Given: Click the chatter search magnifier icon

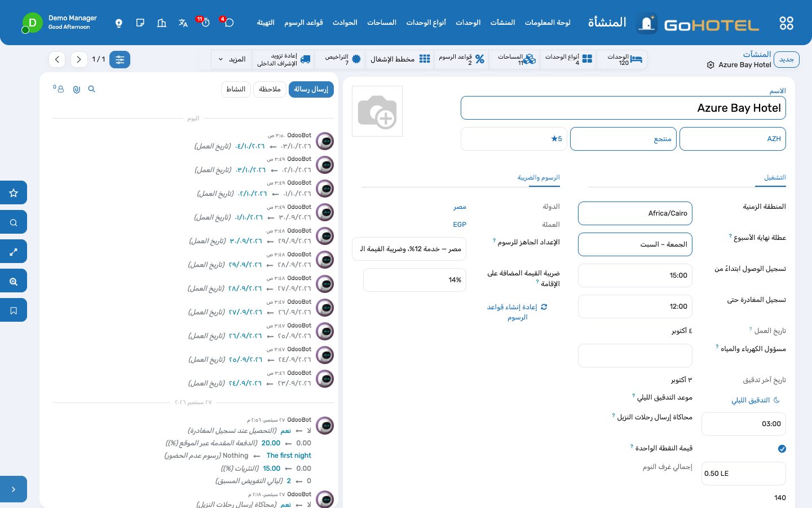Looking at the screenshot, I should [92, 89].
